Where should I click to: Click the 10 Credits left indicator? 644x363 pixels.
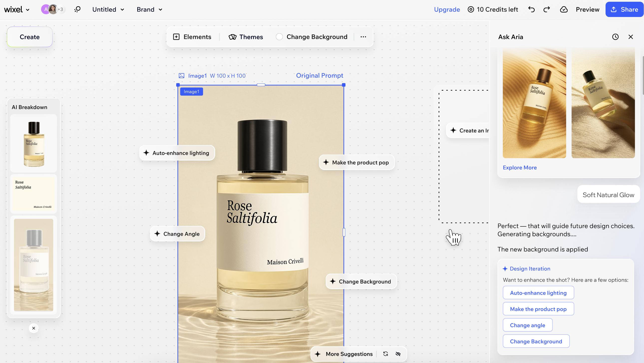[493, 9]
